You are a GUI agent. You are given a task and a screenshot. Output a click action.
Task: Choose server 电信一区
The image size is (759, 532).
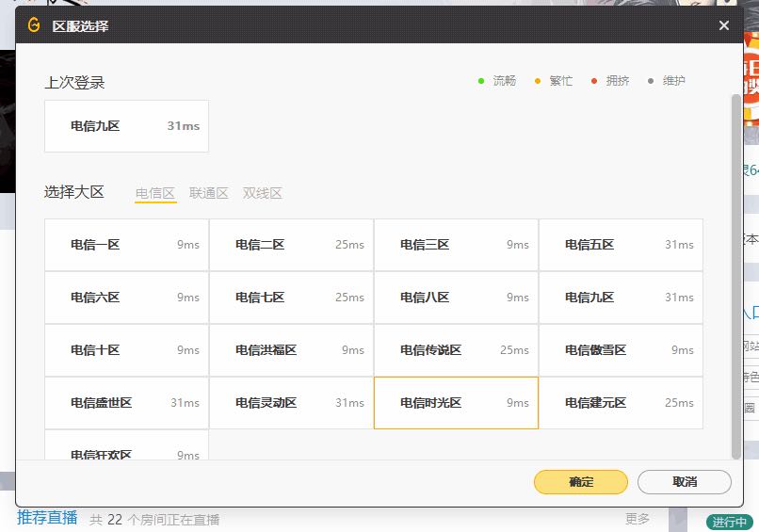[x=127, y=245]
